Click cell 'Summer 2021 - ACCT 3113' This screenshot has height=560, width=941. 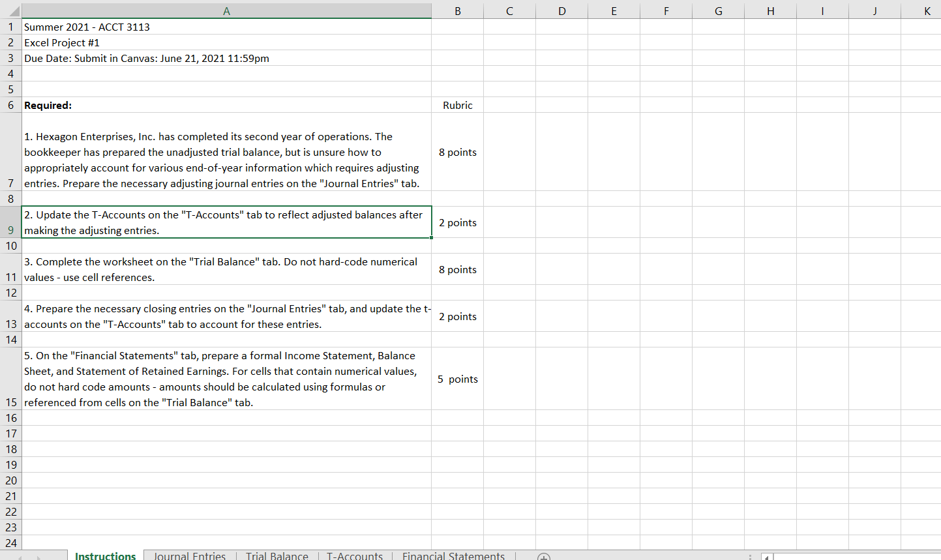(x=226, y=27)
